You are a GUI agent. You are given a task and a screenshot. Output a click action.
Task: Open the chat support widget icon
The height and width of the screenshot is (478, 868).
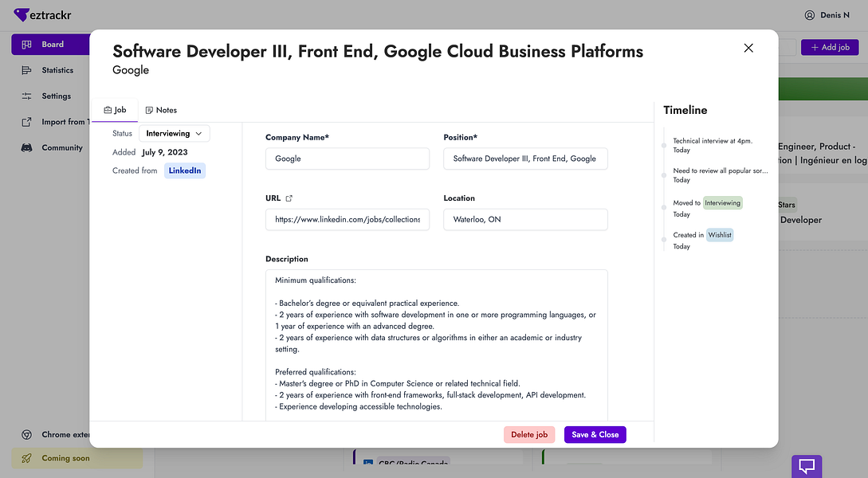(807, 466)
